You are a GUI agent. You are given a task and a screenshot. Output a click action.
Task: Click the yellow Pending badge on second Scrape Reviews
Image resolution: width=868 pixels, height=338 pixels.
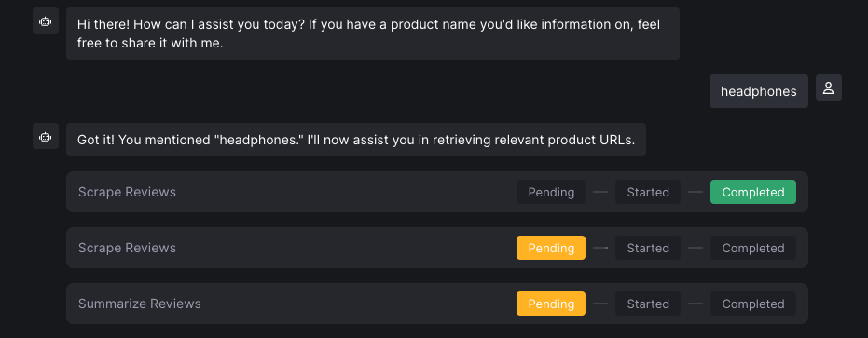click(551, 248)
